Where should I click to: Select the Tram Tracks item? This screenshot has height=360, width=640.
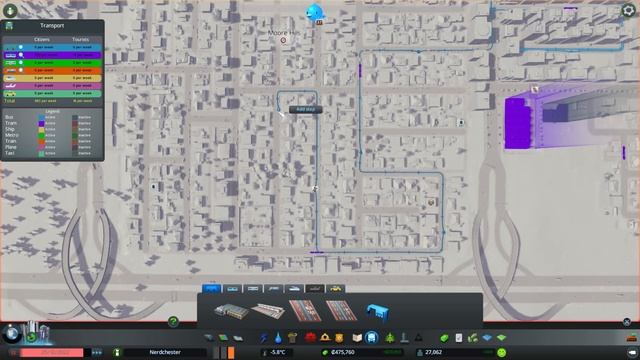pyautogui.click(x=268, y=311)
